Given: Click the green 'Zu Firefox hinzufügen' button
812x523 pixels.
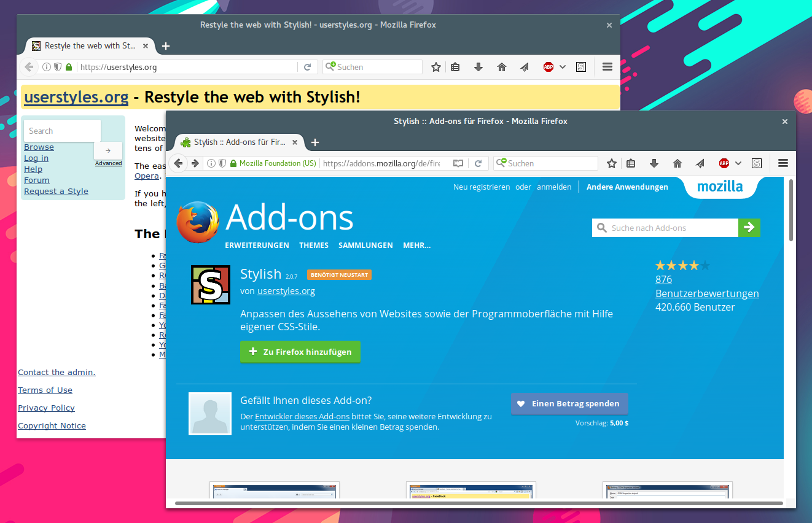Looking at the screenshot, I should tap(300, 352).
